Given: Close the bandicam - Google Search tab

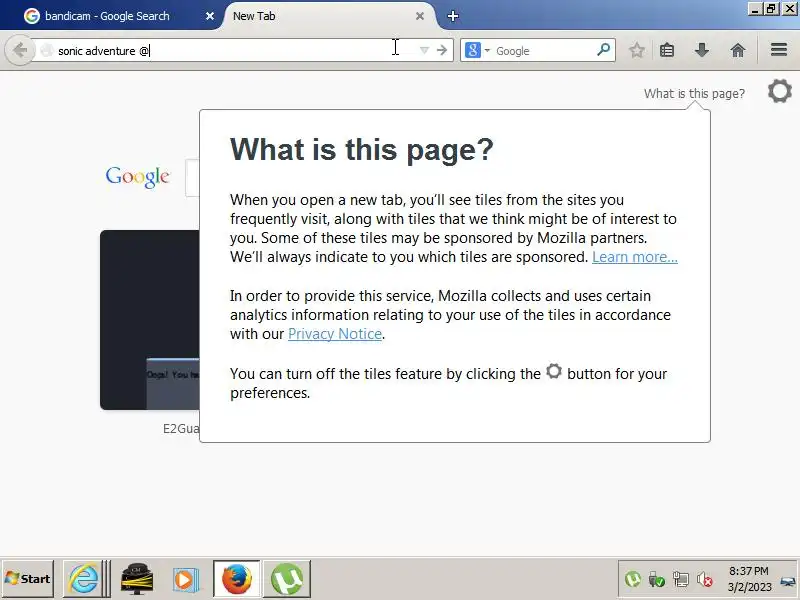Looking at the screenshot, I should pyautogui.click(x=210, y=16).
